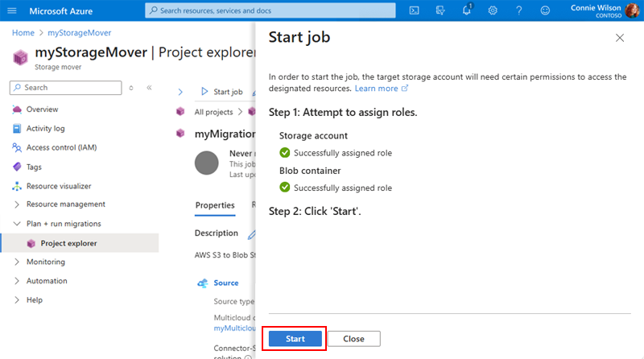644x359 pixels.
Task: Open the Azure hamburger menu
Action: tap(12, 10)
